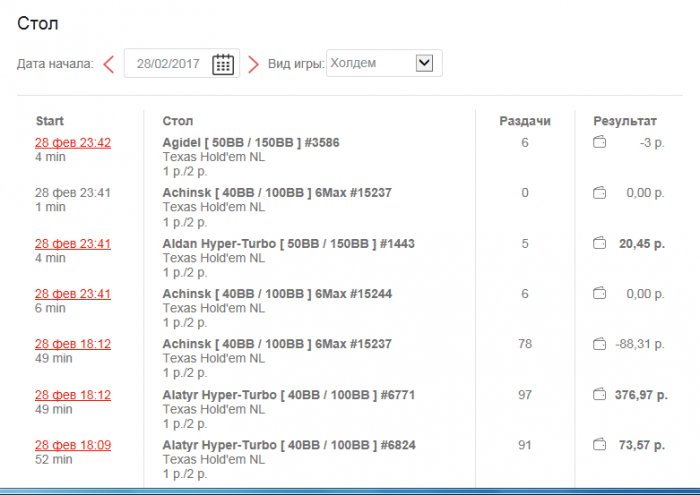
Task: Go to next date with right arrow
Action: [253, 64]
